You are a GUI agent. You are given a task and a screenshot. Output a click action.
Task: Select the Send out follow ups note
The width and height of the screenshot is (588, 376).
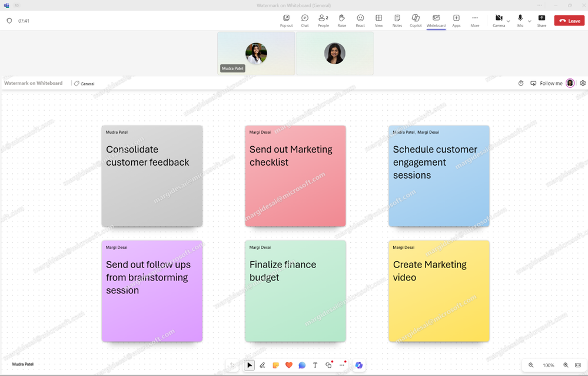[x=152, y=291]
